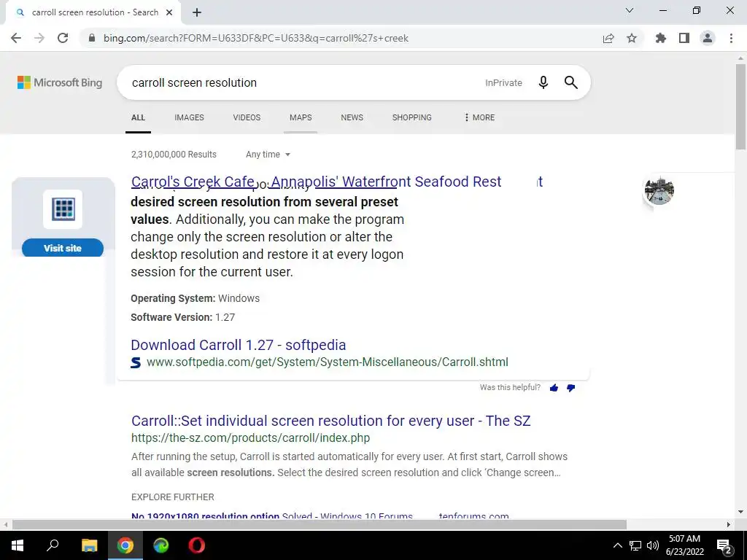Click the Chrome taskbar icon
747x560 pixels.
pos(125,545)
